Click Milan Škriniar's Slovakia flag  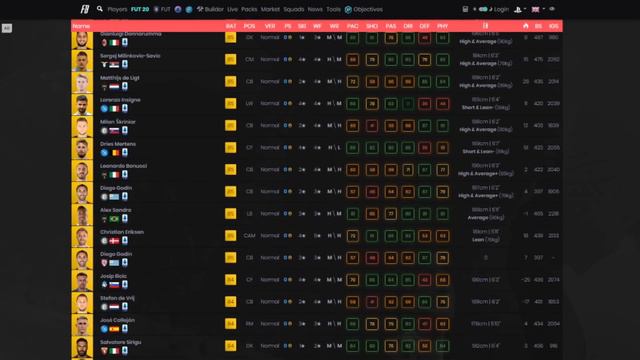115,131
